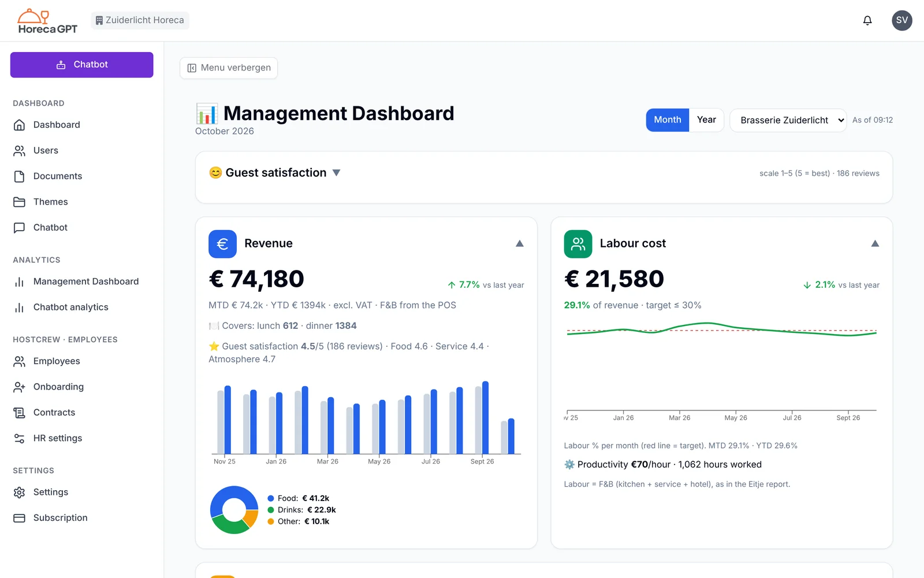Click the green Labour cost people icon

click(578, 244)
